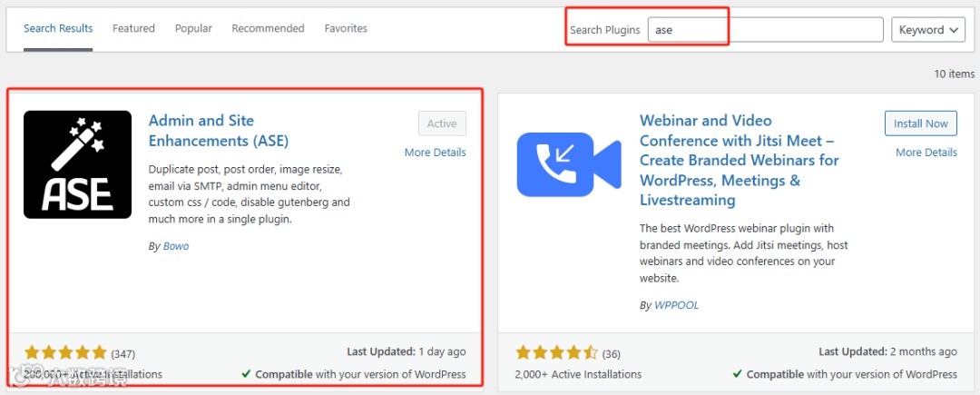Select "Last Updated: 1 day ago" text

[x=407, y=352]
